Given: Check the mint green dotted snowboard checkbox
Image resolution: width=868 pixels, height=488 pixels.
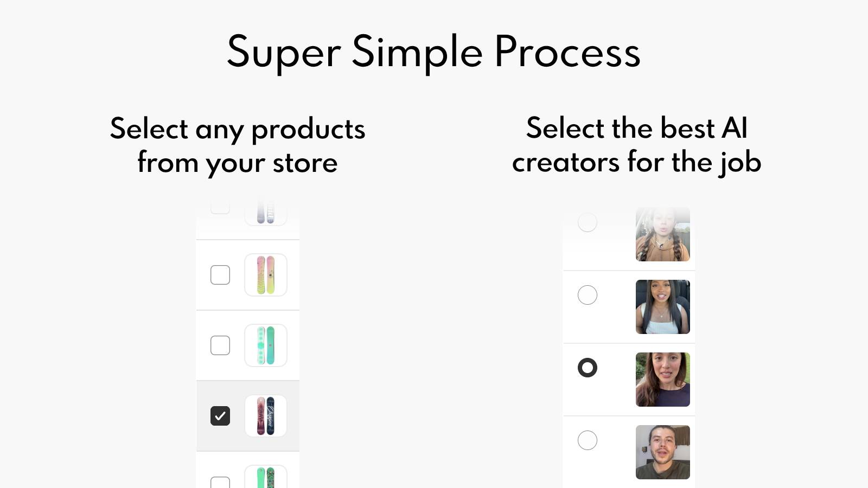Looking at the screenshot, I should click(220, 345).
